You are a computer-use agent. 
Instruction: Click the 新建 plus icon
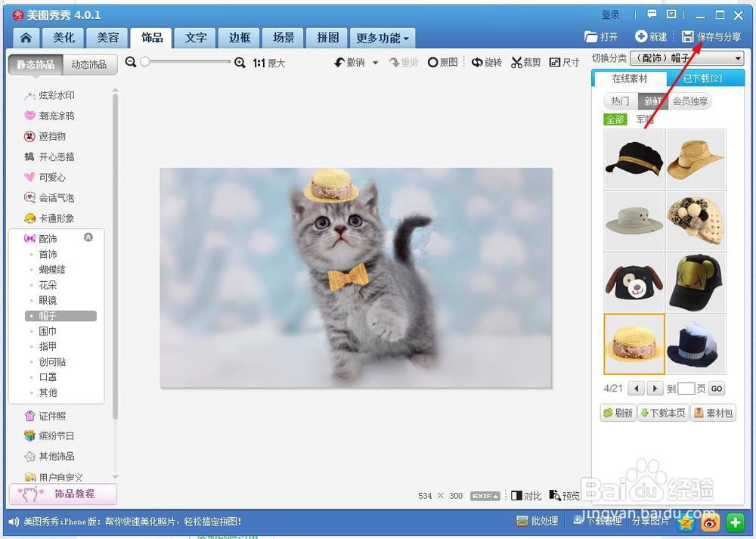click(641, 36)
